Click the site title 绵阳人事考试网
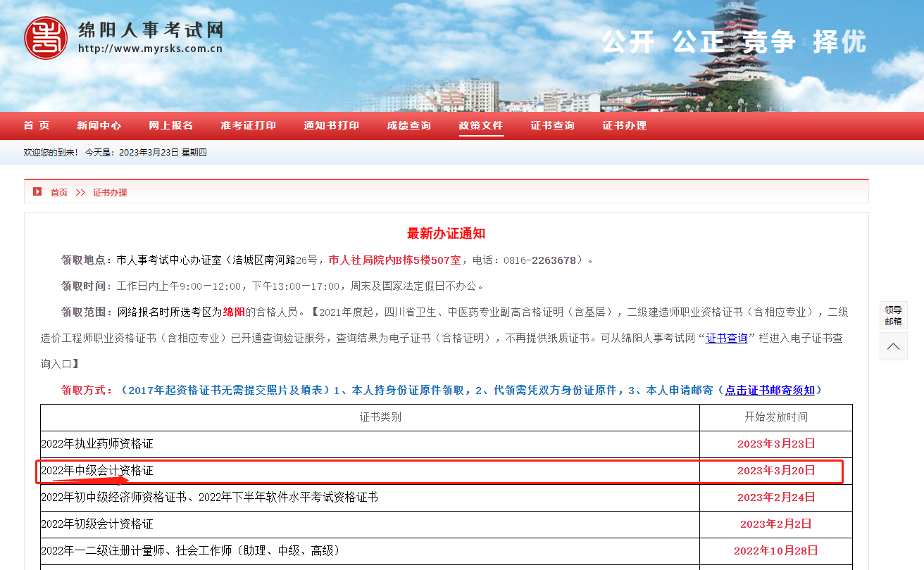 click(151, 31)
